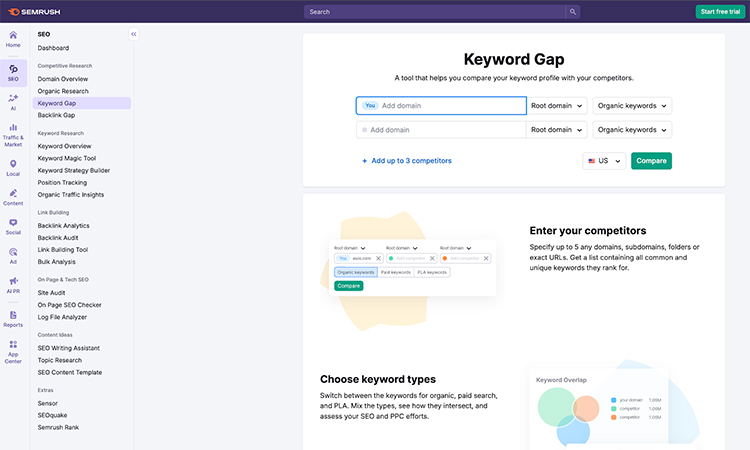This screenshot has width=750, height=450.
Task: Open the Local rail icon
Action: [13, 168]
